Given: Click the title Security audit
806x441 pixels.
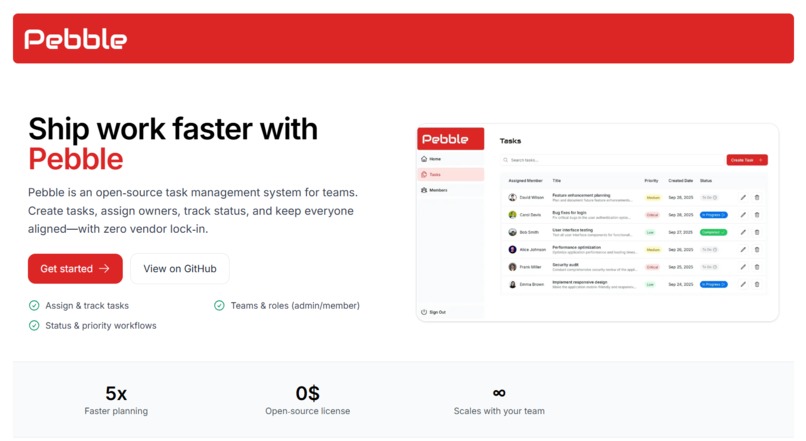Looking at the screenshot, I should click(x=565, y=265).
